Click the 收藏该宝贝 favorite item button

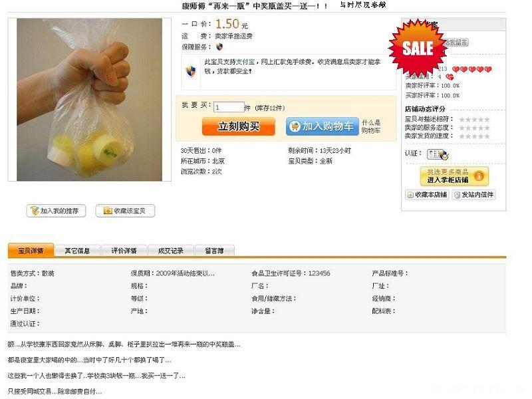pyautogui.click(x=125, y=211)
